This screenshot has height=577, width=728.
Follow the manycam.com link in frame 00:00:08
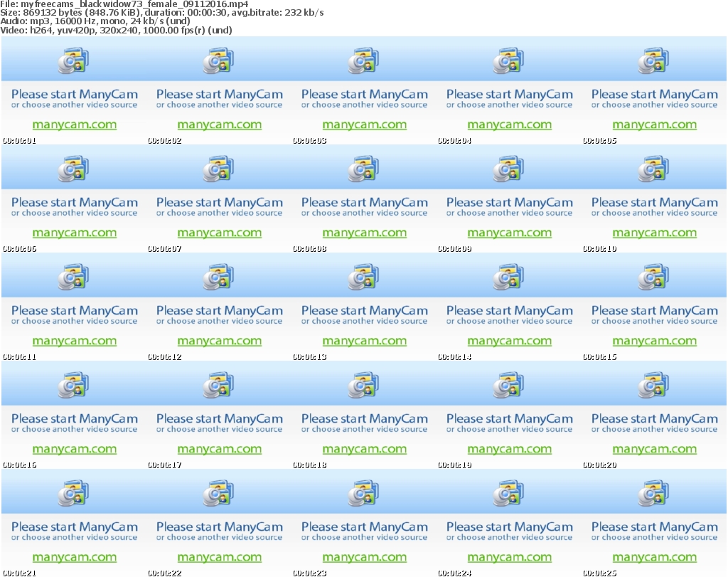click(x=365, y=233)
